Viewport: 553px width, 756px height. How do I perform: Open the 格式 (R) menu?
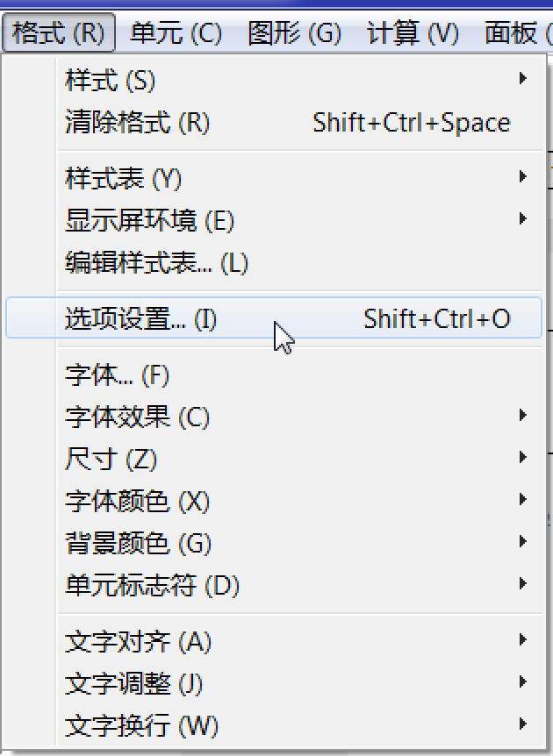[59, 32]
